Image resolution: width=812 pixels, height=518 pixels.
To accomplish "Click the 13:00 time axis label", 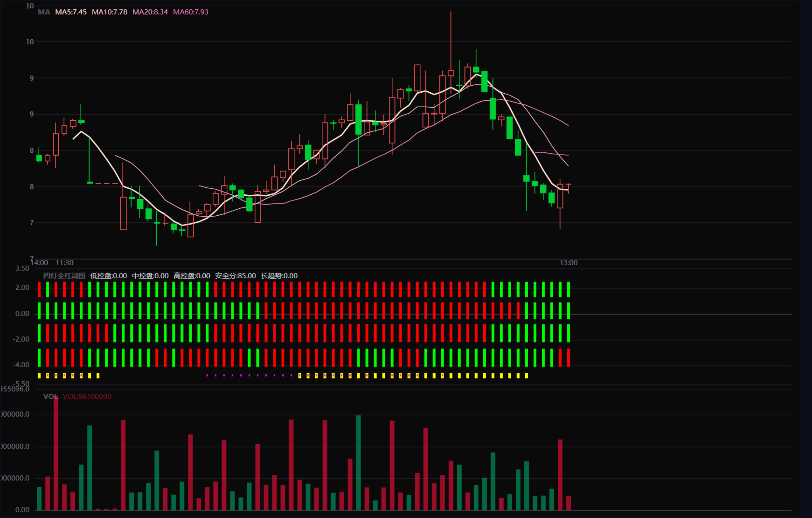I will tap(569, 263).
